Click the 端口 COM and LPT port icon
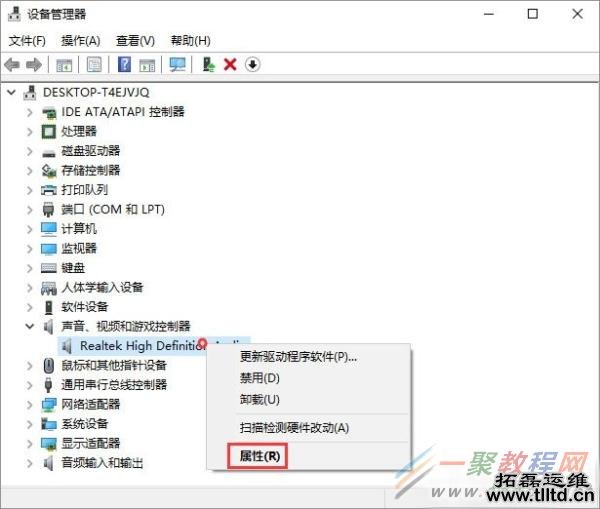The image size is (600, 509). 49,209
